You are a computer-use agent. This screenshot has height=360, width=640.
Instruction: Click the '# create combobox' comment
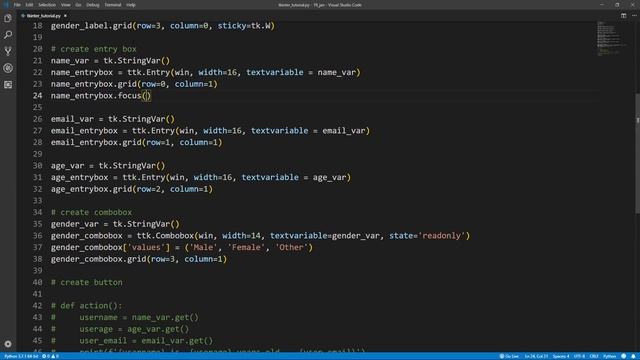(91, 212)
